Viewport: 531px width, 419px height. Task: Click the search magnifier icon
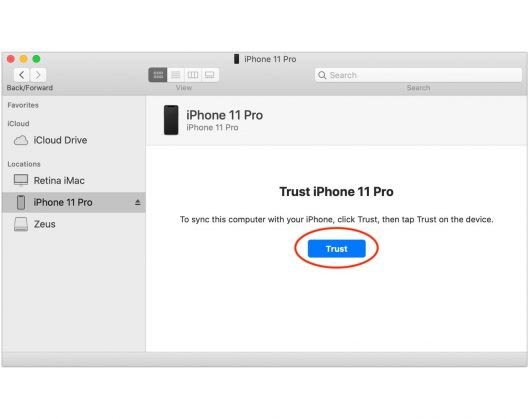[x=322, y=75]
